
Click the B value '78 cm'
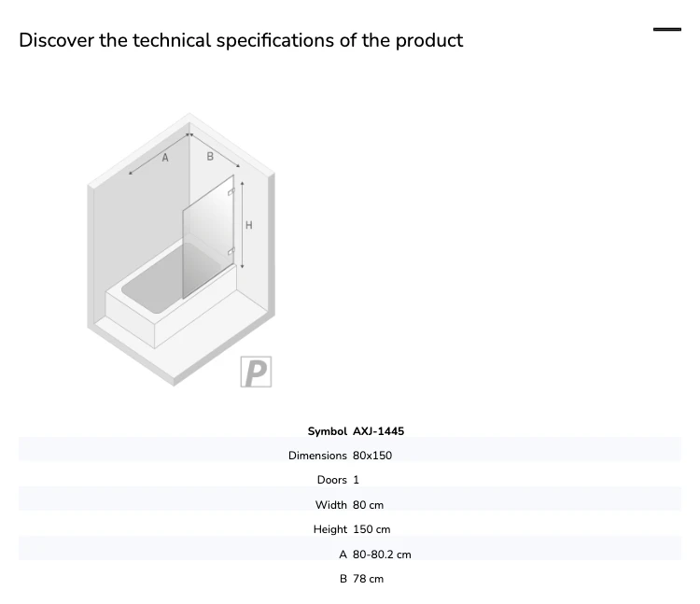368,579
